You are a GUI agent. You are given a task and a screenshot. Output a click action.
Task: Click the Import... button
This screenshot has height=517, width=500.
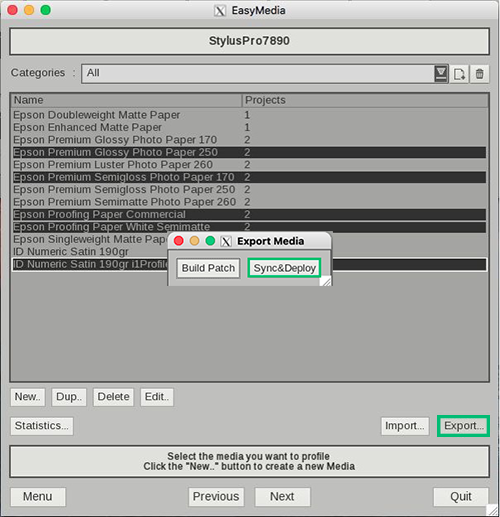click(x=405, y=426)
